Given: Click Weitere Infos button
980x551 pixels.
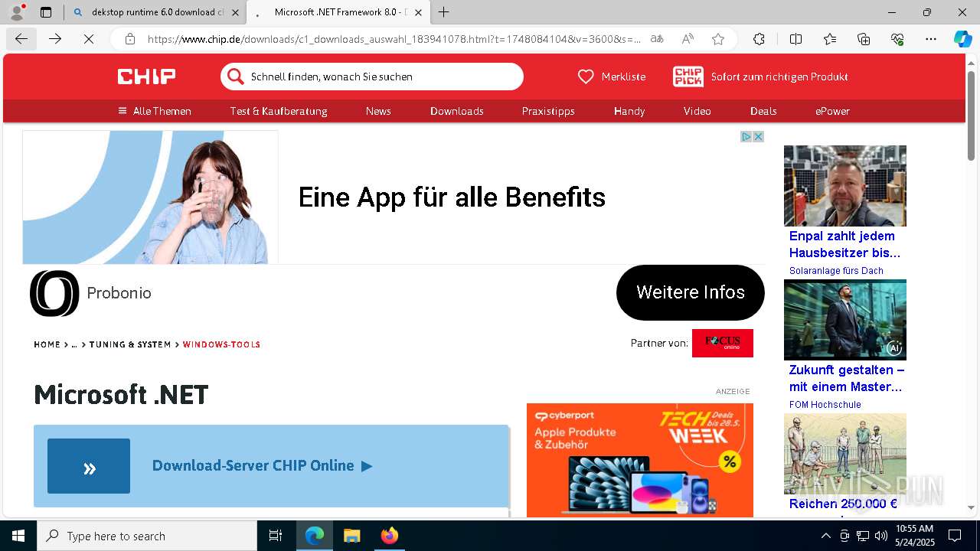Looking at the screenshot, I should click(x=691, y=292).
